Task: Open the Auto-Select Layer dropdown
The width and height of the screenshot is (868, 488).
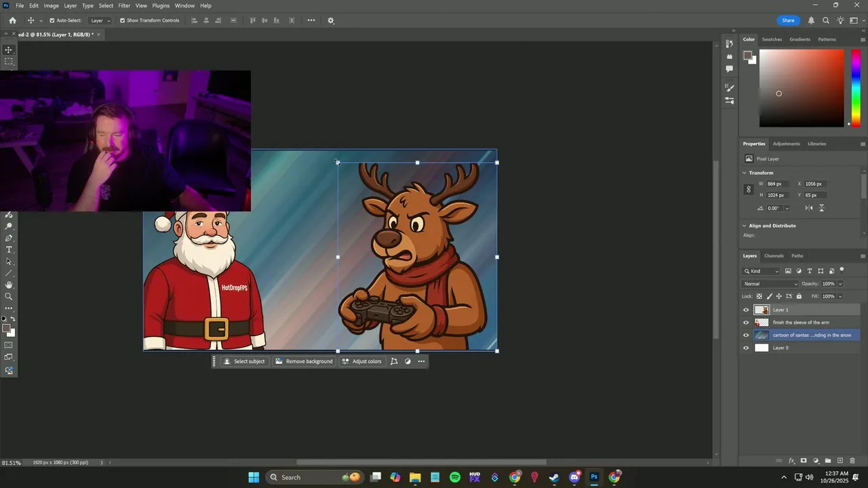Action: click(x=100, y=20)
